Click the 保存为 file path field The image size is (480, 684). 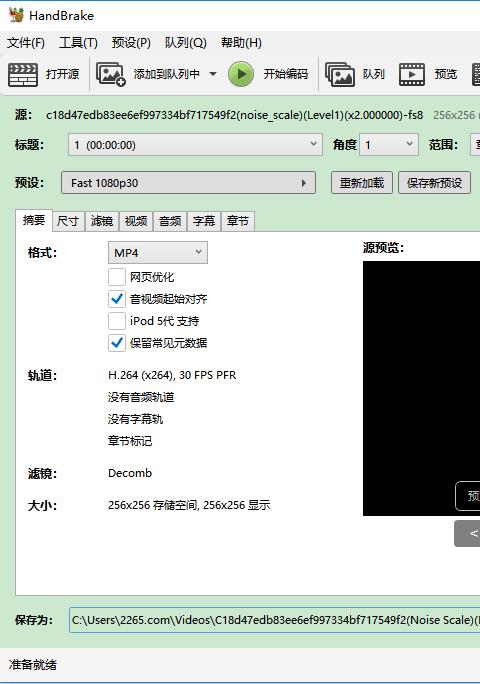(x=274, y=620)
